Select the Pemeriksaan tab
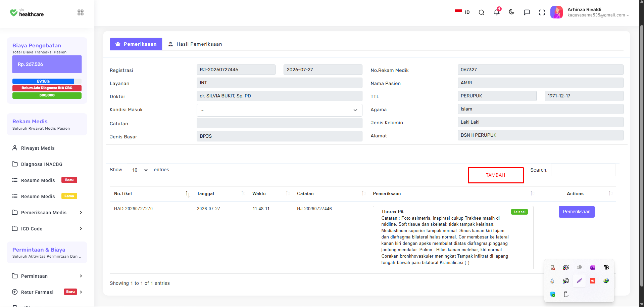This screenshot has width=644, height=307. tap(136, 44)
